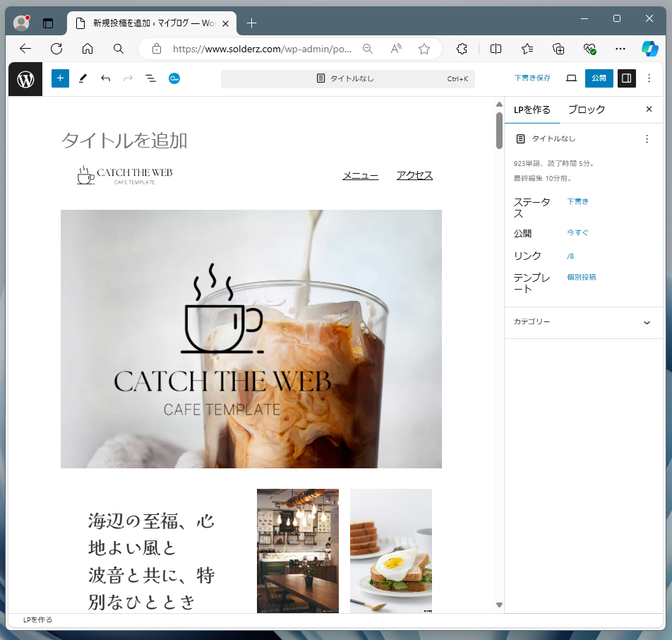Toggle the block inserter plus button

(61, 78)
